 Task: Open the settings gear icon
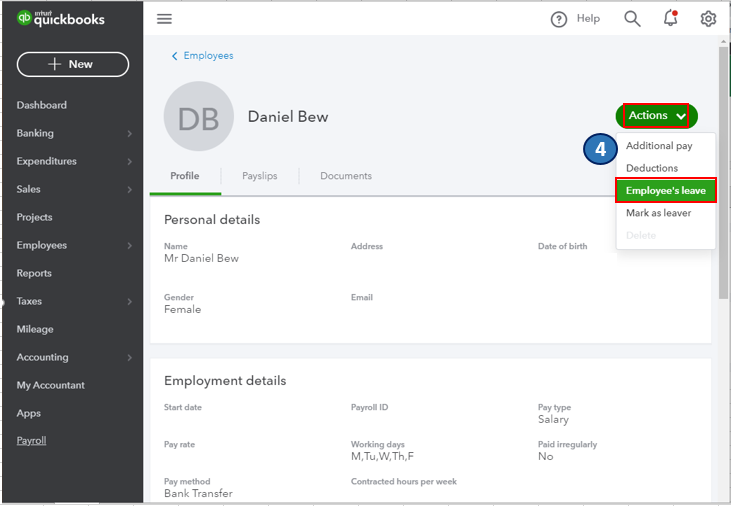pyautogui.click(x=708, y=19)
